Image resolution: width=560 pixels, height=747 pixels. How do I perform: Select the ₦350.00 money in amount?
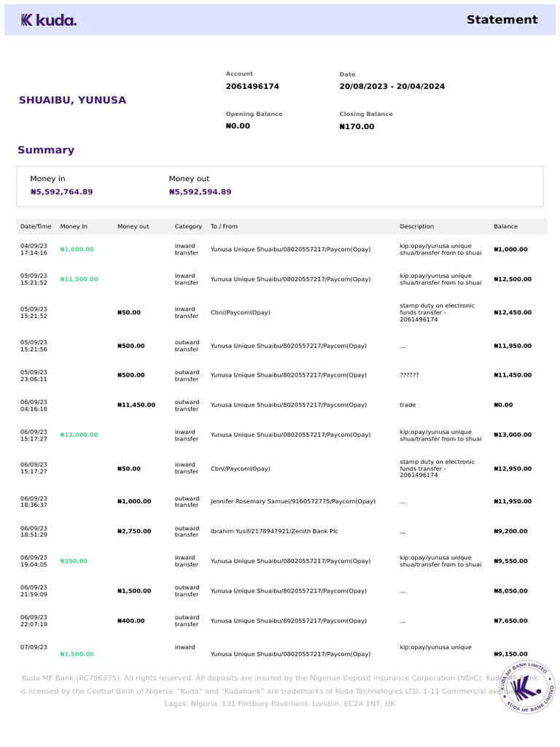click(74, 561)
